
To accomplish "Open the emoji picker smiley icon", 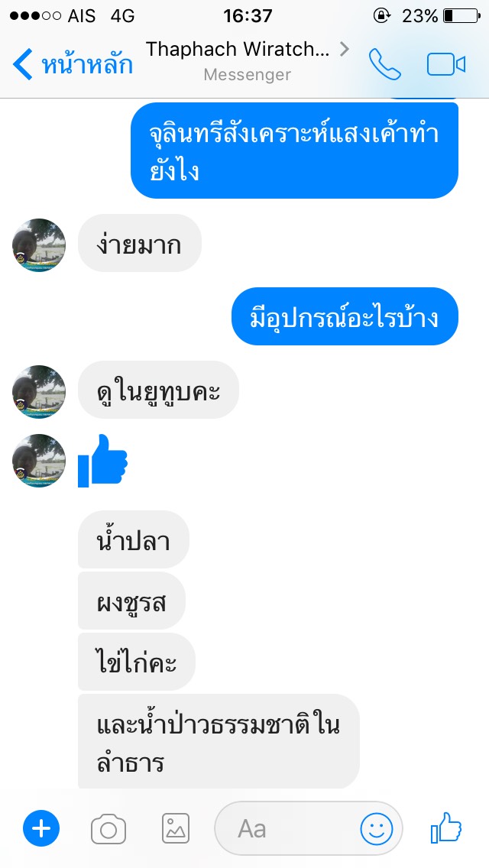I will tap(377, 829).
